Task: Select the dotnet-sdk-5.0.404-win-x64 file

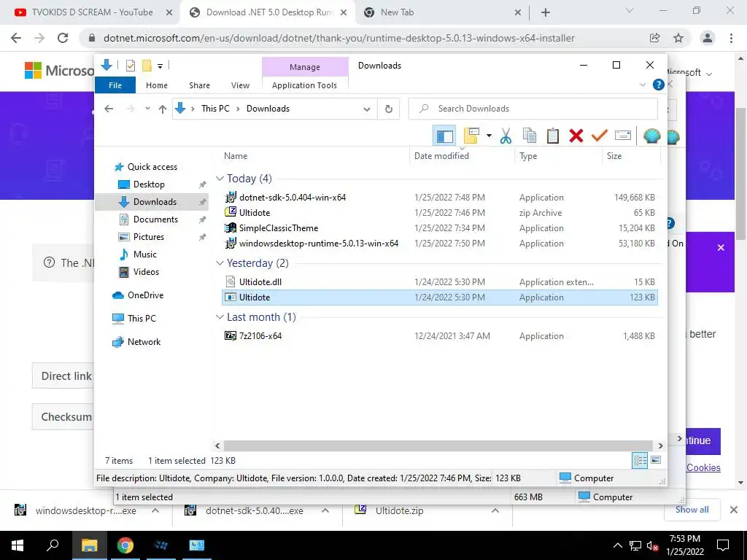Action: click(440, 197)
